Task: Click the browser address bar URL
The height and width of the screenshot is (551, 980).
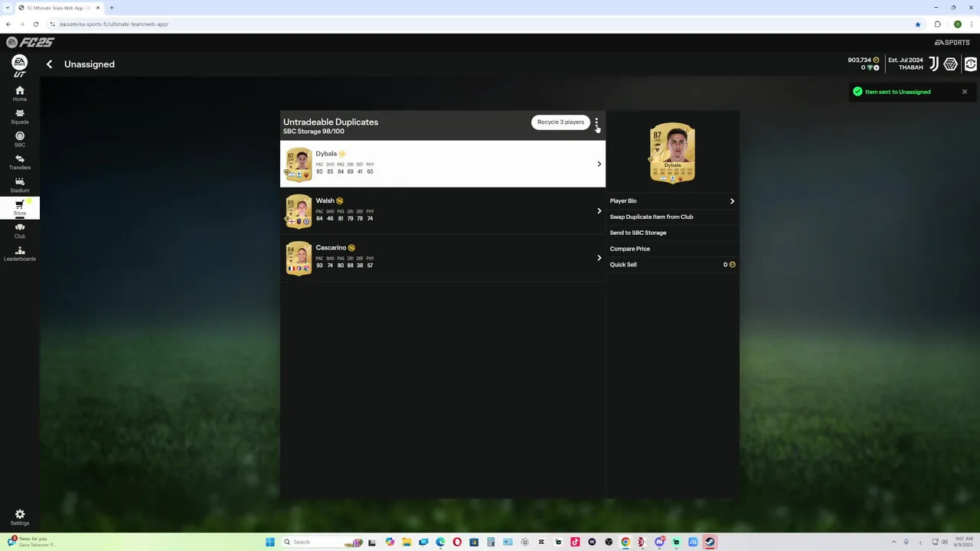Action: [x=114, y=24]
